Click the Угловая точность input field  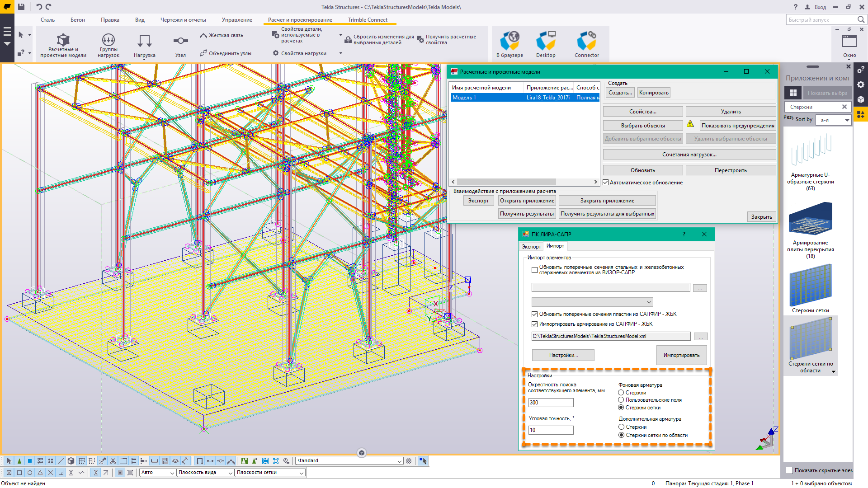click(551, 430)
